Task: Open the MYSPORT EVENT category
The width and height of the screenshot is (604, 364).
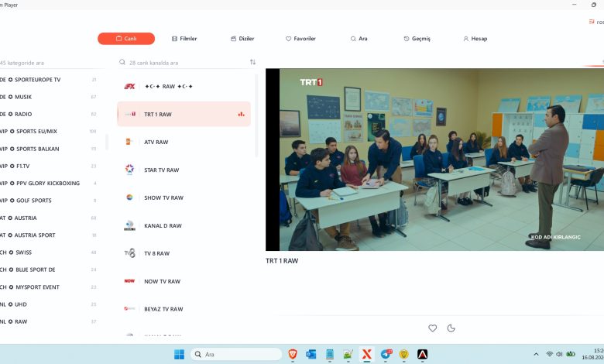Action: (x=50, y=287)
